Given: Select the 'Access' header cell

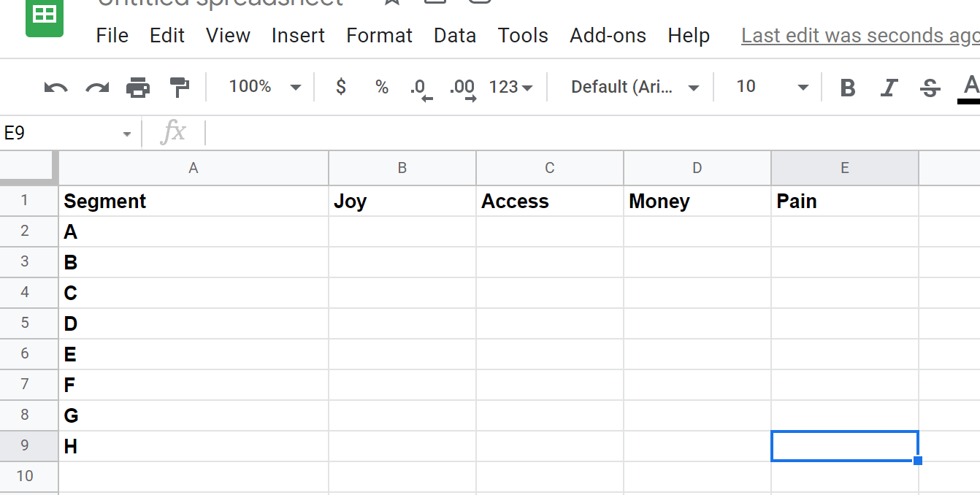Looking at the screenshot, I should pyautogui.click(x=550, y=202).
